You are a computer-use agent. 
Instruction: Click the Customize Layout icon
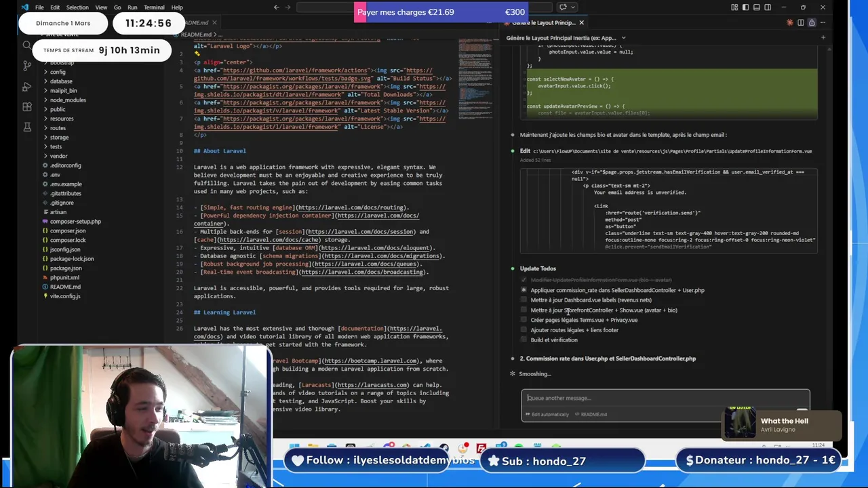pyautogui.click(x=734, y=7)
